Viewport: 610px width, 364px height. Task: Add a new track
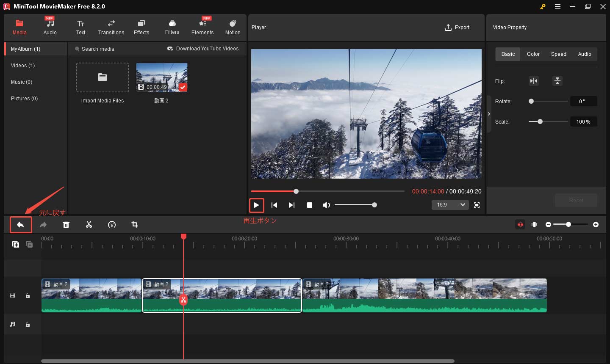pos(16,244)
